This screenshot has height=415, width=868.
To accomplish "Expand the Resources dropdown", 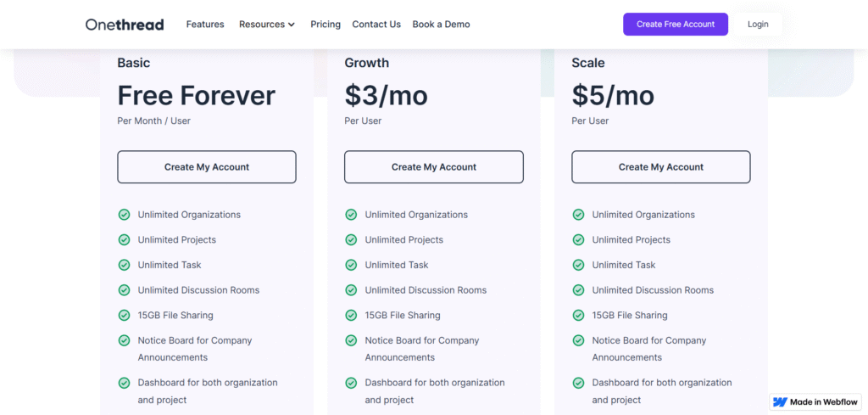I will pyautogui.click(x=267, y=25).
